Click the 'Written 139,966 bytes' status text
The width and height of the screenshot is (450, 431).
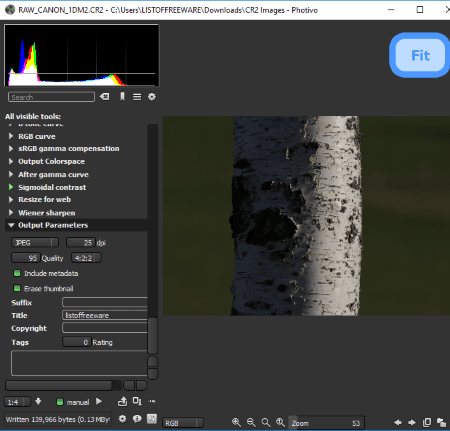tap(58, 419)
